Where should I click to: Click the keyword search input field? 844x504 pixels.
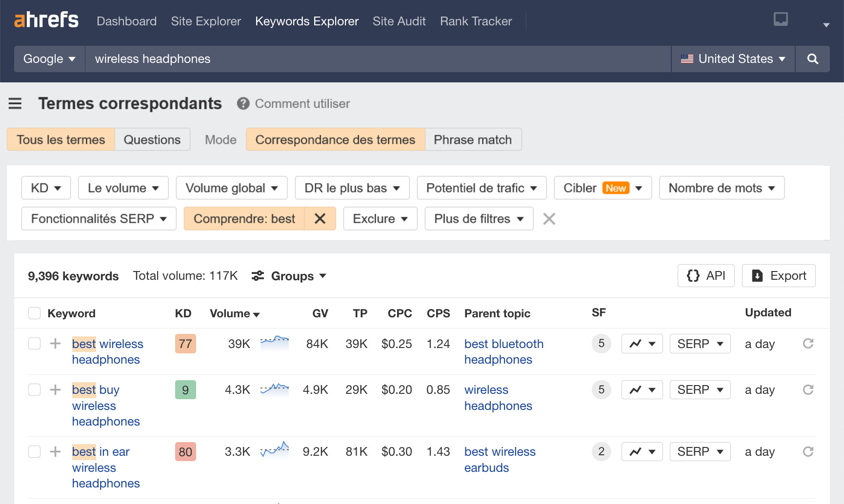(x=342, y=58)
